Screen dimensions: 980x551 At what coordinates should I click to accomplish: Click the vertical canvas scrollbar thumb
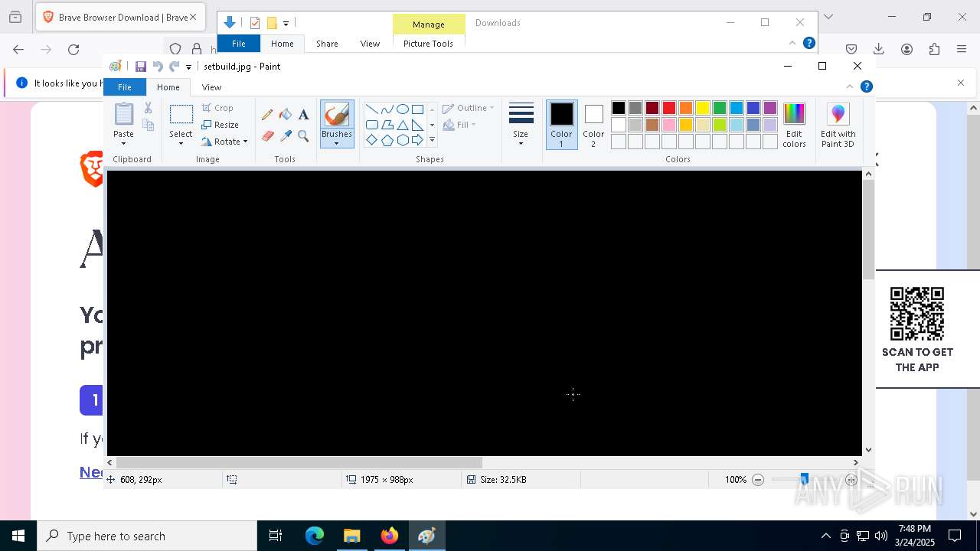coord(868,230)
